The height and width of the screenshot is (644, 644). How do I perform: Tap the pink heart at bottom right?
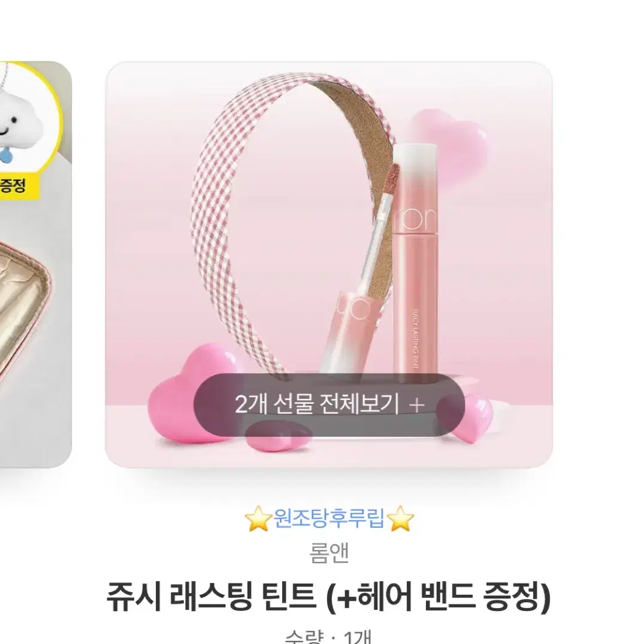[x=472, y=418]
